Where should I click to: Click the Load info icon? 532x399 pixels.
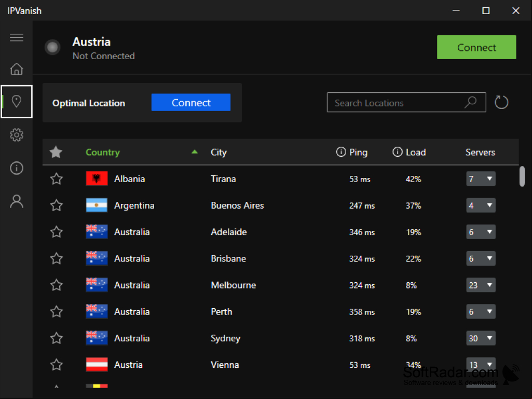tap(397, 152)
